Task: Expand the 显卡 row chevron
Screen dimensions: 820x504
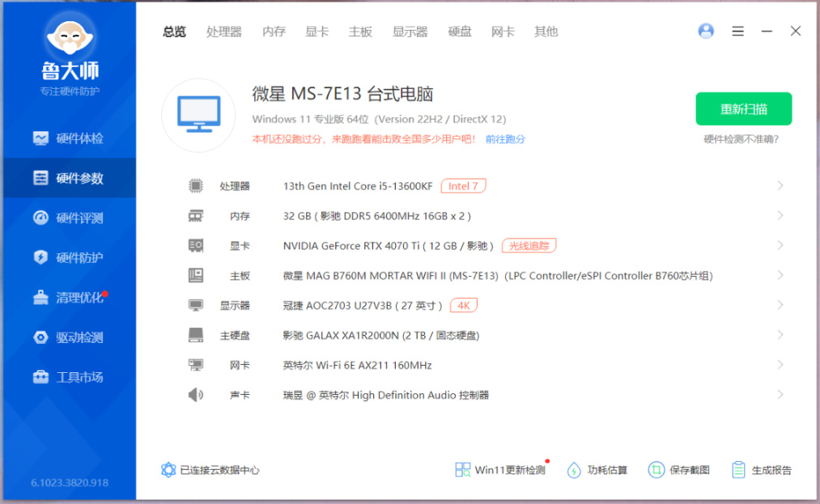Action: [780, 245]
